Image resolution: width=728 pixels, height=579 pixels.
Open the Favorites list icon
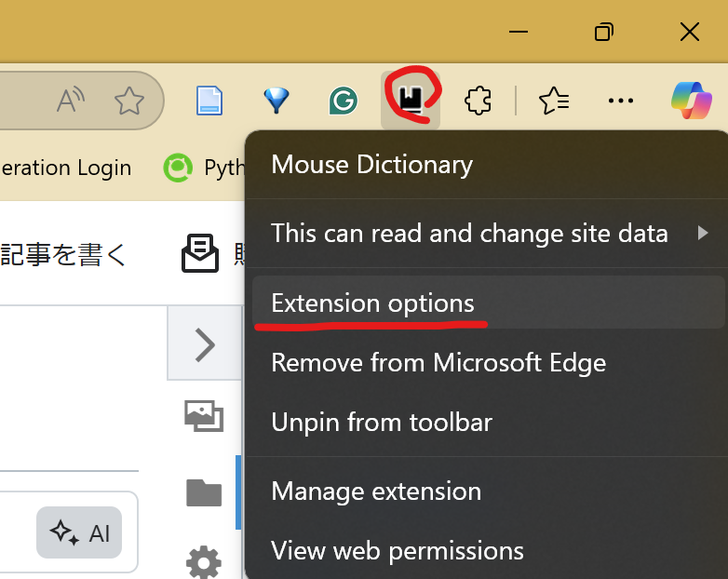pos(554,101)
